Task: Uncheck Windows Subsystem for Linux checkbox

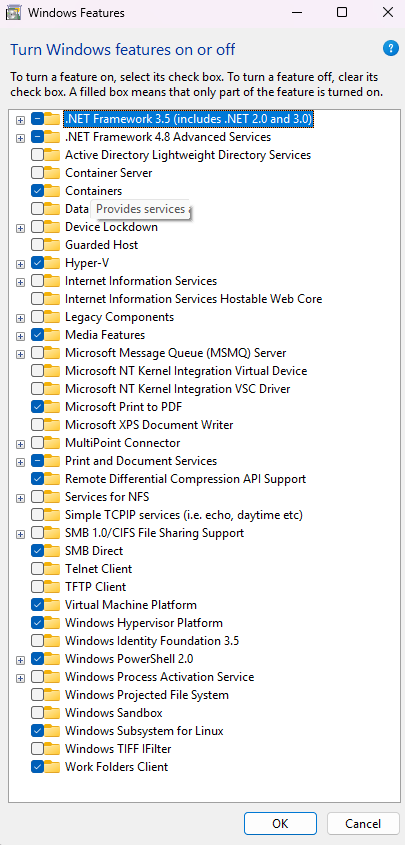Action: click(38, 731)
